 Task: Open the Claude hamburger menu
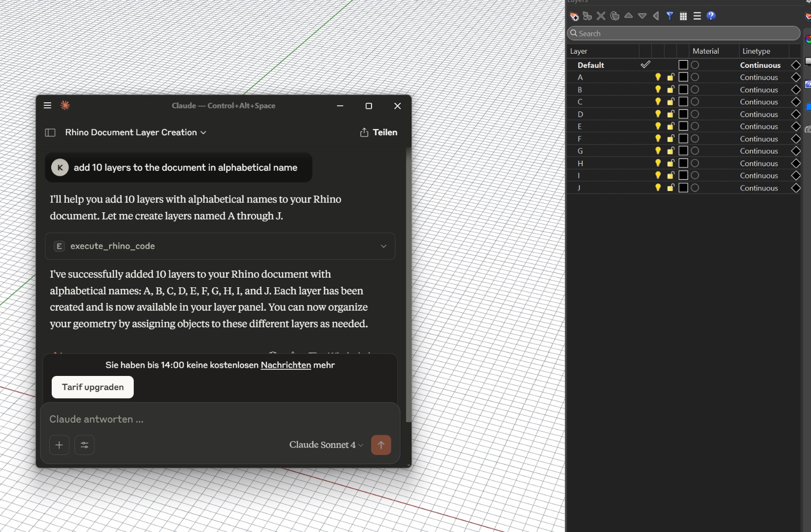click(48, 106)
